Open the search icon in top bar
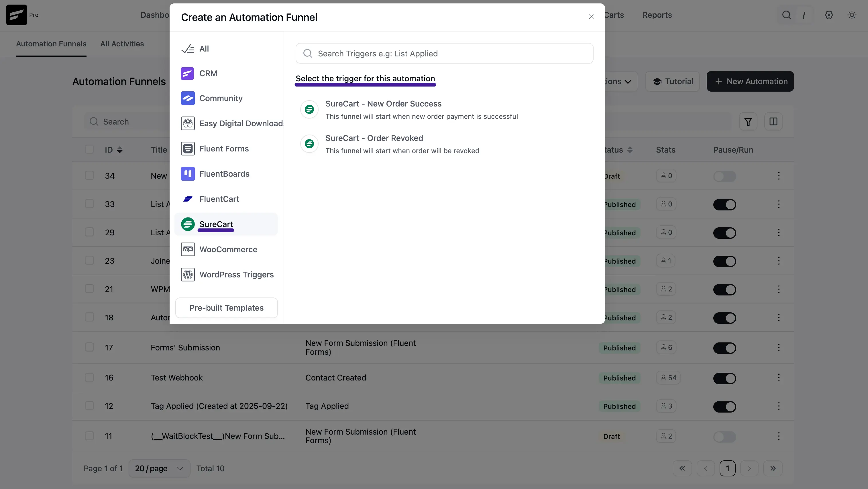This screenshot has height=489, width=868. 786,15
